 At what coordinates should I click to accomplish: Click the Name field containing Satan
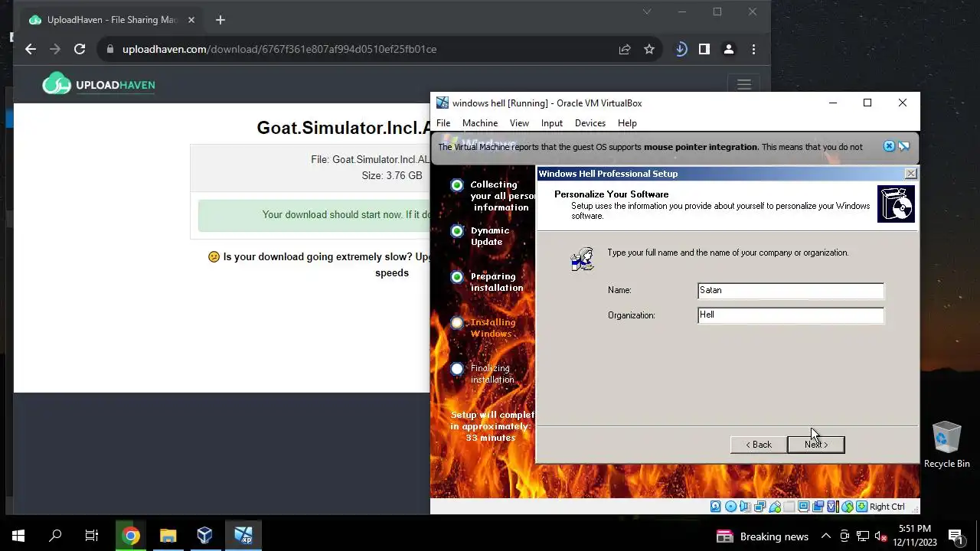pyautogui.click(x=791, y=291)
